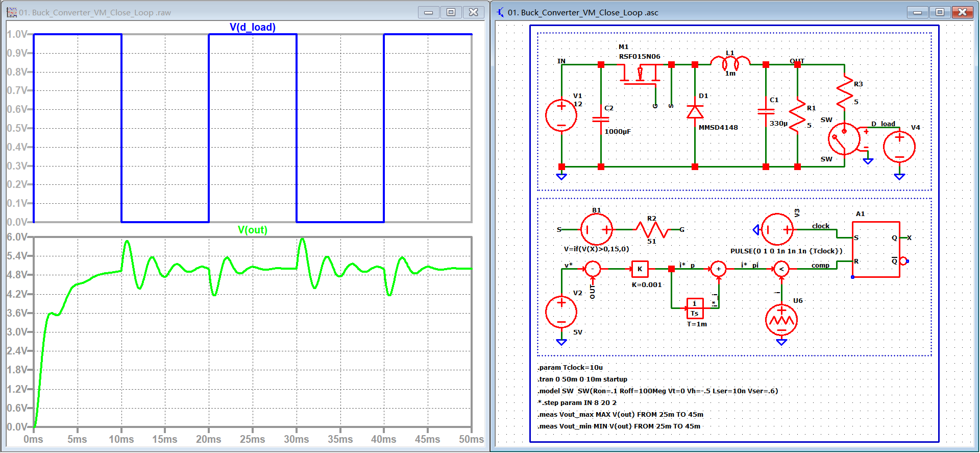Select the A1 SR flip-flop block
Viewport: 980px width, 453px height.
pos(876,249)
